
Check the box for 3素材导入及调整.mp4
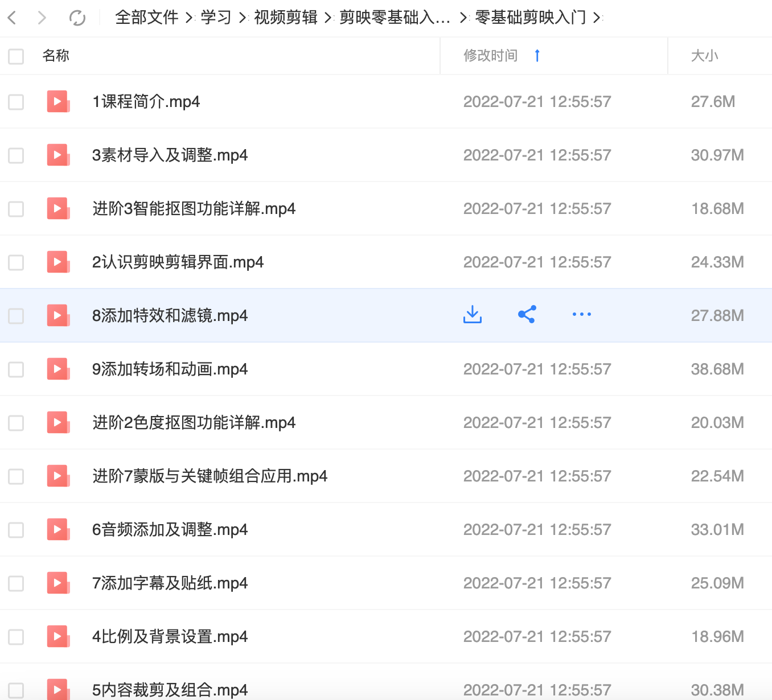pyautogui.click(x=16, y=156)
